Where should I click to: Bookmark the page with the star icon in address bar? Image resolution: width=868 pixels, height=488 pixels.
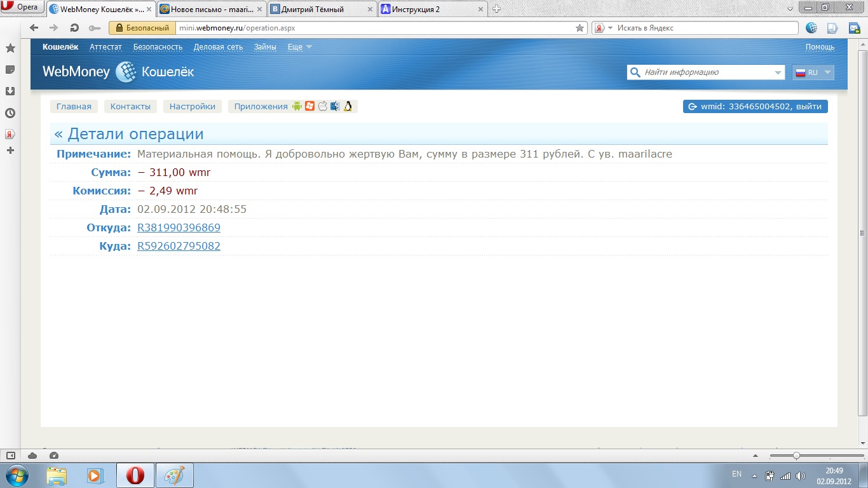(580, 28)
